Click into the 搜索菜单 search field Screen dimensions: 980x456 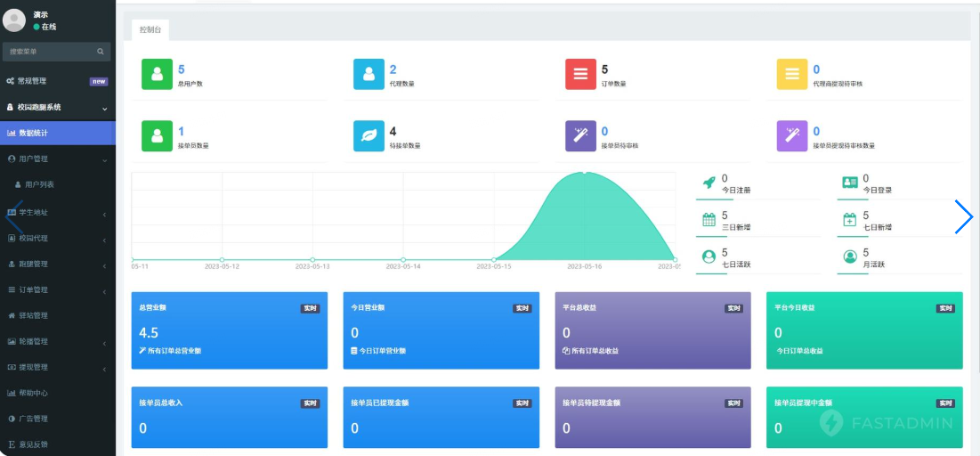49,52
